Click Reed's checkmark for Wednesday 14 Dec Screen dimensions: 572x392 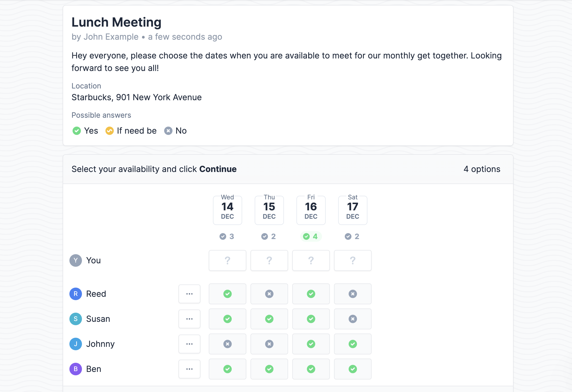[227, 294]
